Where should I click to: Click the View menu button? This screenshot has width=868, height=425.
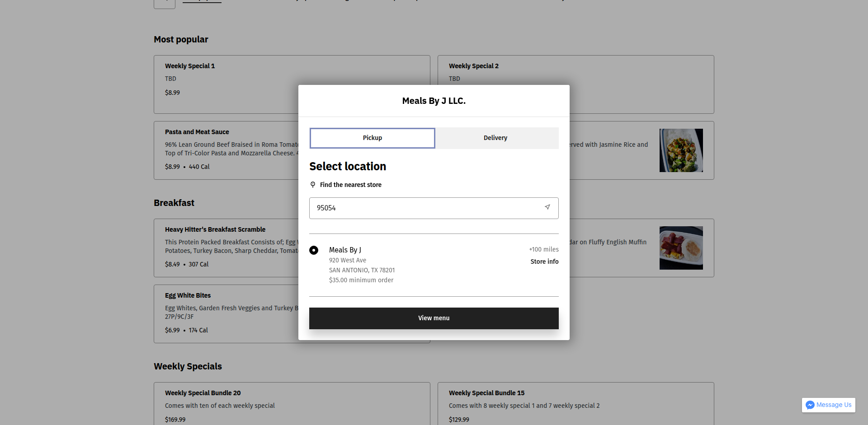tap(434, 318)
